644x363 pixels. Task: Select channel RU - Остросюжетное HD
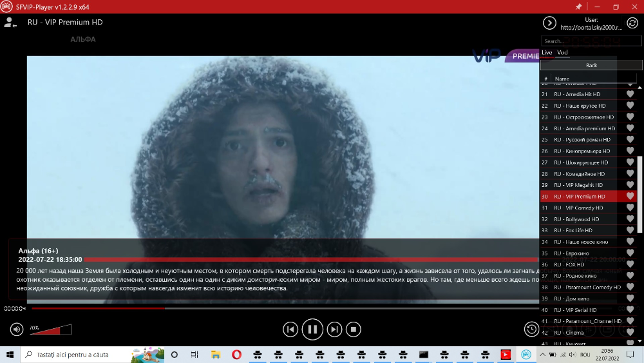point(588,117)
